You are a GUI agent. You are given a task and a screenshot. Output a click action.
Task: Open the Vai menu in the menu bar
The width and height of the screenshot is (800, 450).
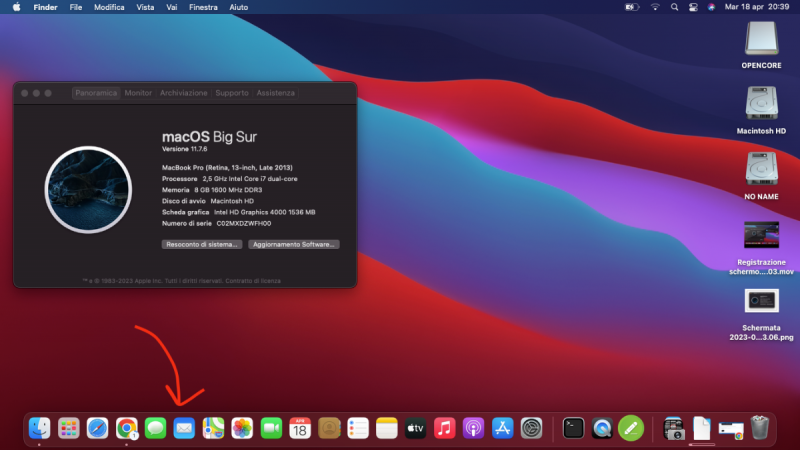pyautogui.click(x=173, y=7)
